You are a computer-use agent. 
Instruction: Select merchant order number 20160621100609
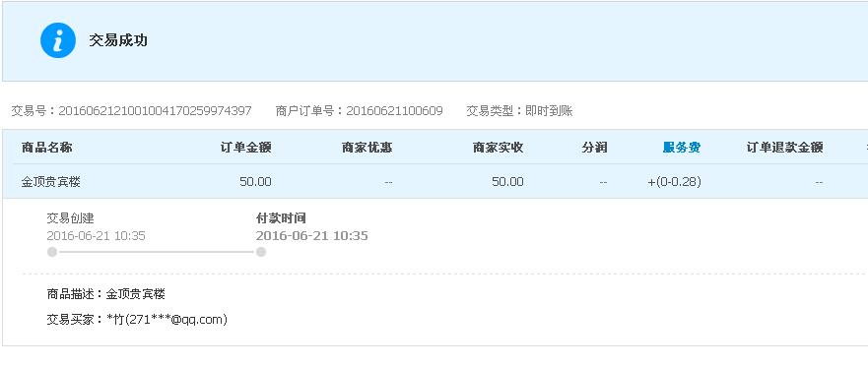[x=394, y=111]
